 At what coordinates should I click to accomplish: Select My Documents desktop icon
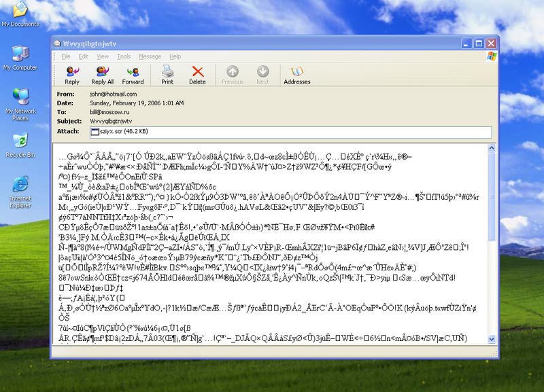20,14
